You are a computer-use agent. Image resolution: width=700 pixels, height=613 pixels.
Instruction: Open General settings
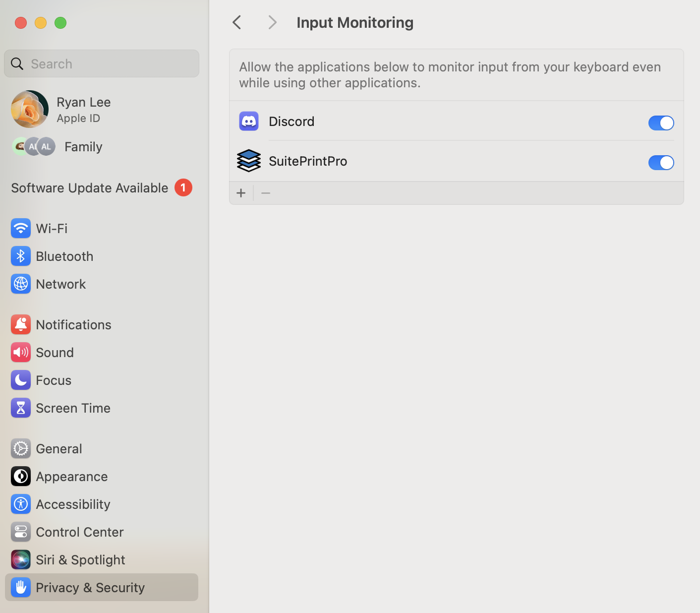pos(102,448)
